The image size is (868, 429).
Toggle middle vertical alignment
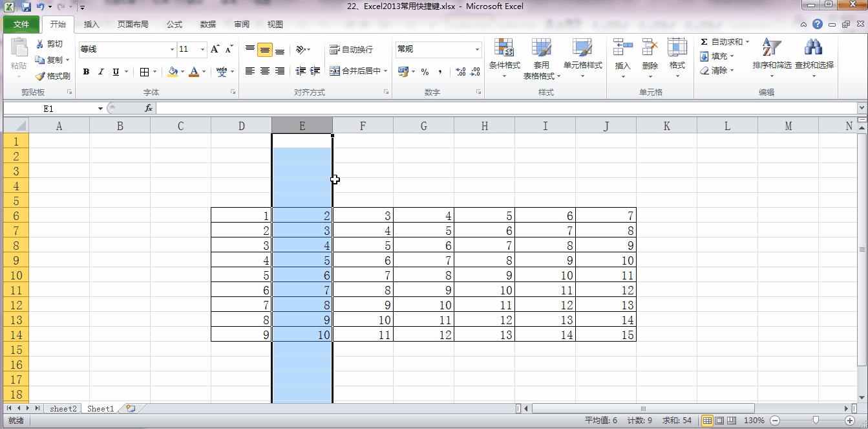265,50
